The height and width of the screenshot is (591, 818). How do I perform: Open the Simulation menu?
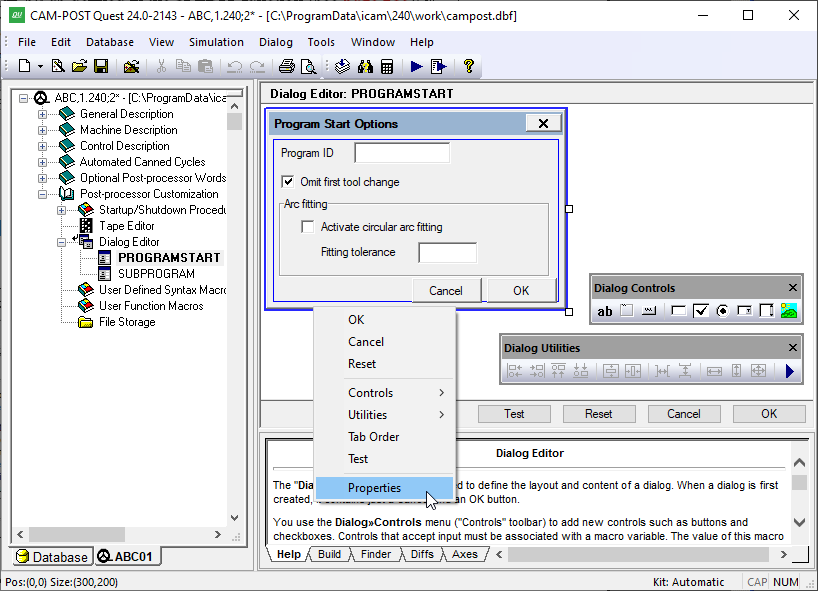216,42
